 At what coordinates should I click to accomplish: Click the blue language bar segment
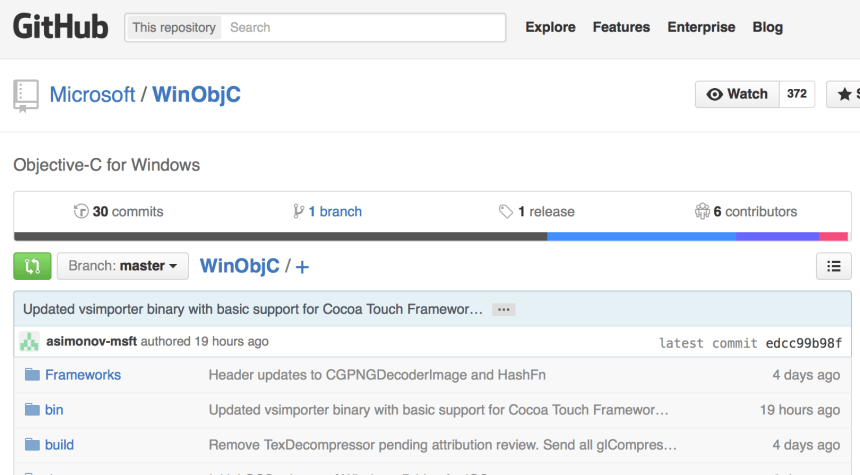pyautogui.click(x=641, y=237)
